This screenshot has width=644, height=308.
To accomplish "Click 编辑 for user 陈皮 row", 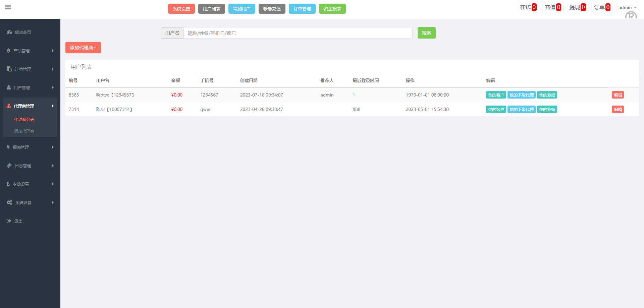I will click(x=618, y=109).
